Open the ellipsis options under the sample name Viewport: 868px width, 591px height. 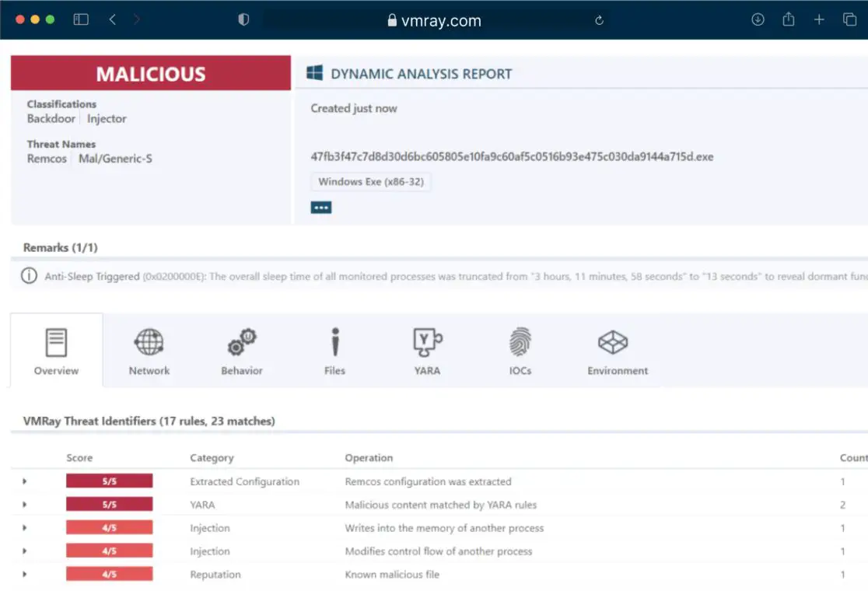320,207
